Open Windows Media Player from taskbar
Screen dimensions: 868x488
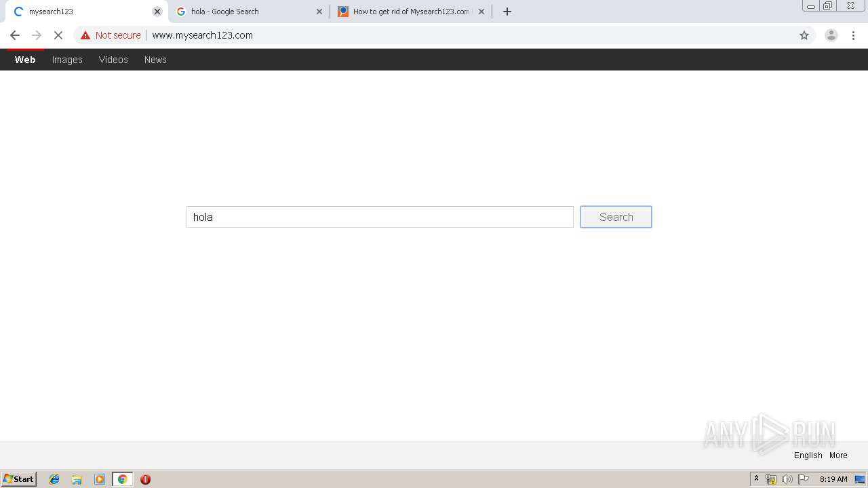[x=100, y=479]
